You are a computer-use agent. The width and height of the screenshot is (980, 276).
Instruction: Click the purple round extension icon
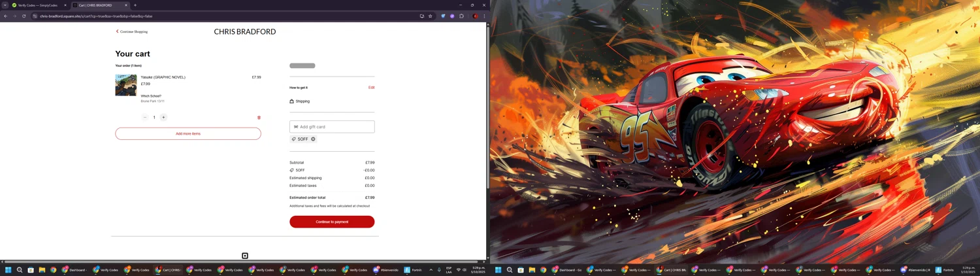tap(452, 16)
